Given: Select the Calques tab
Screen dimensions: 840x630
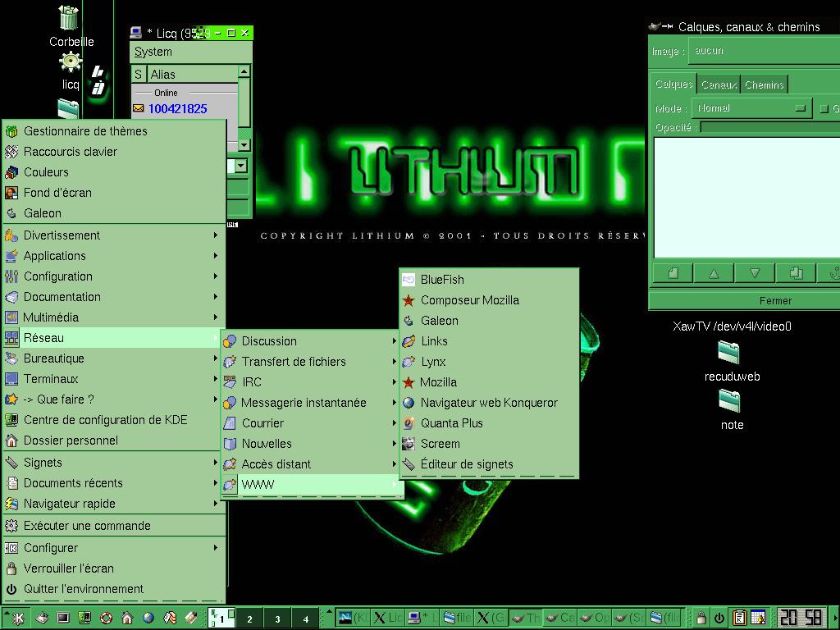Looking at the screenshot, I should coord(674,84).
